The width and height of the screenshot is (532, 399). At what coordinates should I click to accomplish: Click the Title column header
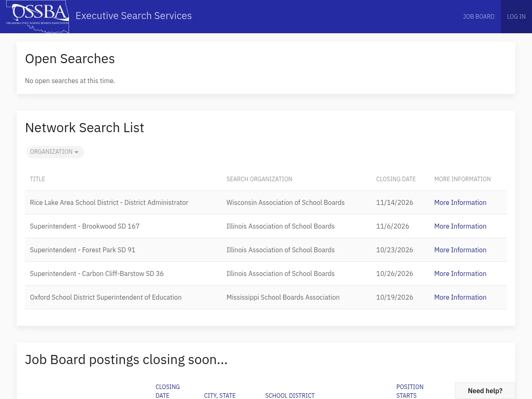click(x=37, y=179)
